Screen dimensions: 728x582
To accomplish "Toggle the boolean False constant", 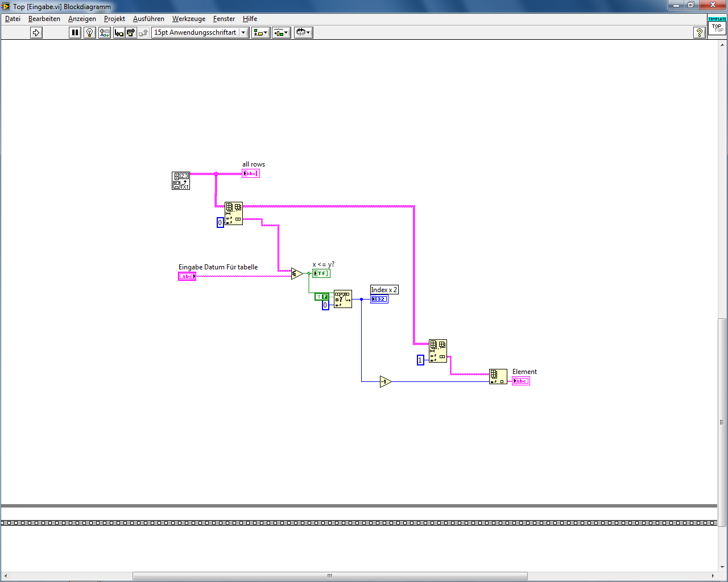I will tap(322, 297).
